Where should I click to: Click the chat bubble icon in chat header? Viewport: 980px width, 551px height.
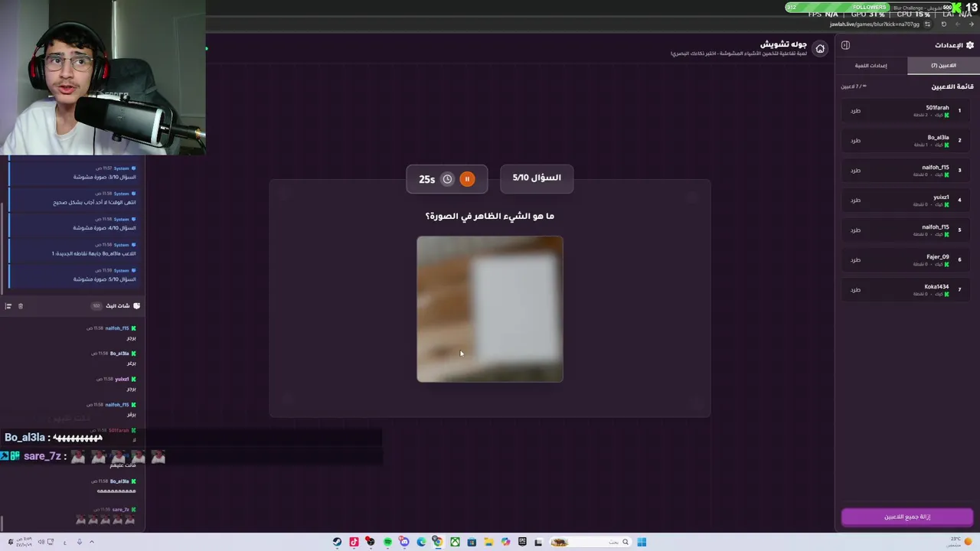coord(136,306)
